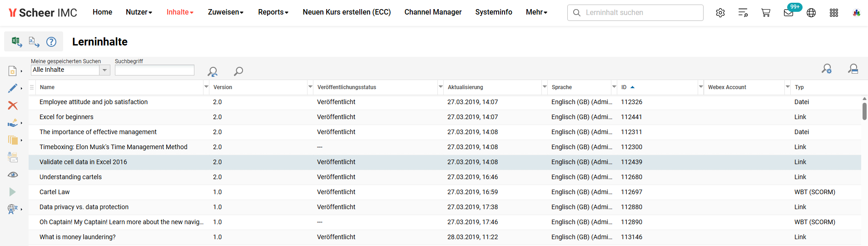Viewport: 868px width, 246px height.
Task: Open Neuen Kurs erstellen (ECC)
Action: [347, 12]
